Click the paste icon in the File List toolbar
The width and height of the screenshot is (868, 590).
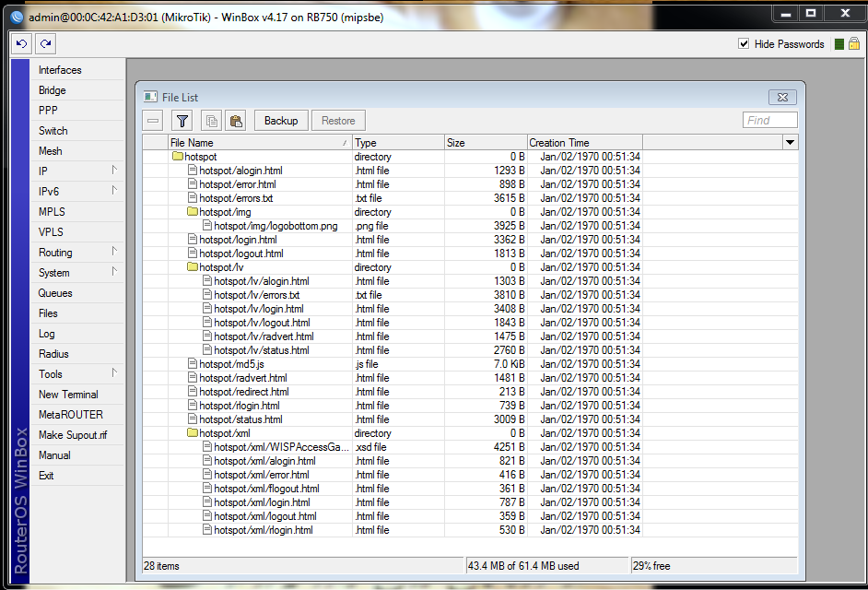click(234, 120)
